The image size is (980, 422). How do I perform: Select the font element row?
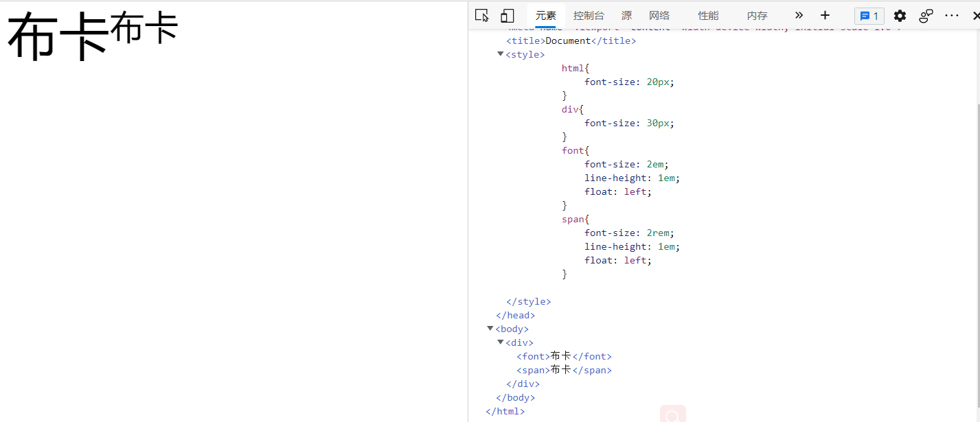564,356
